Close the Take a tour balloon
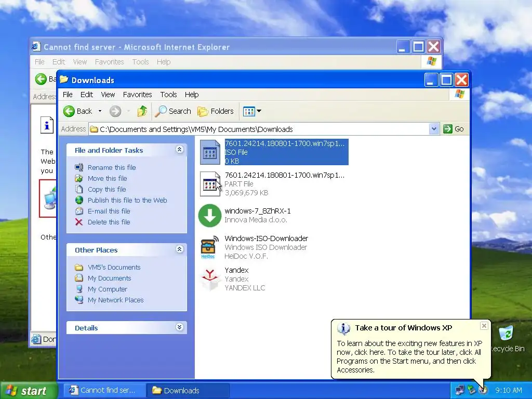 pos(484,326)
